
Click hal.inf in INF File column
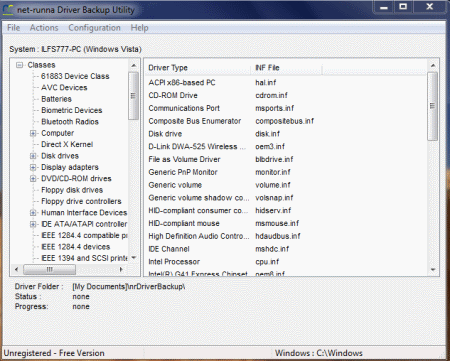click(266, 83)
